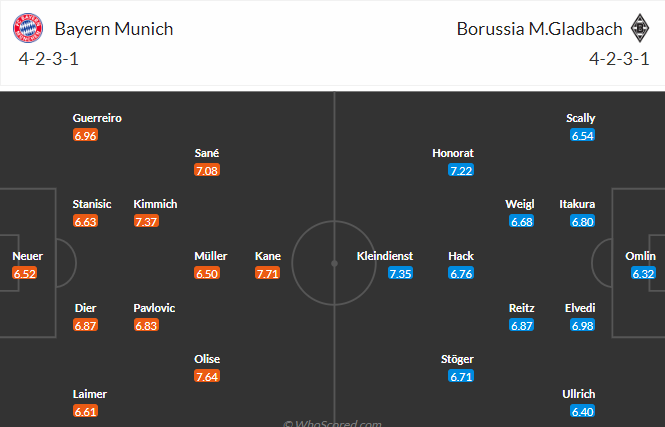Open Elvedi's 6.98 rating badge

[x=583, y=326]
